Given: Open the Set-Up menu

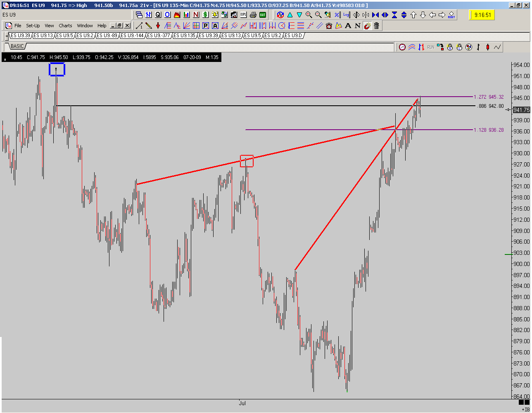Looking at the screenshot, I should [33, 26].
